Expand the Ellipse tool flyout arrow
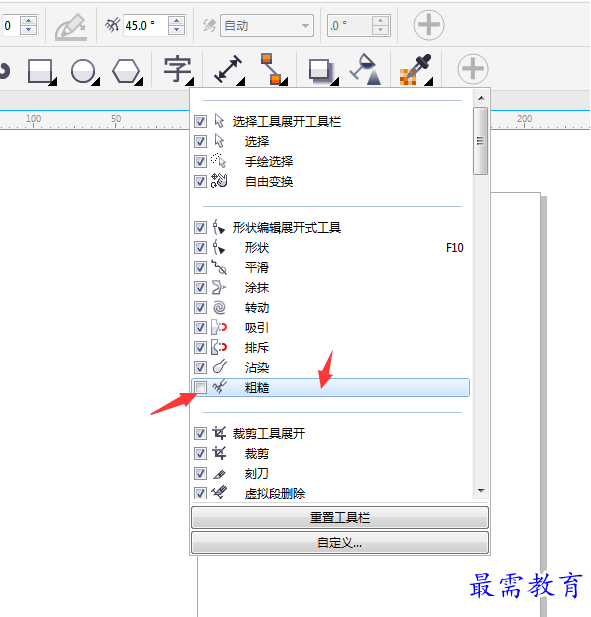This screenshot has width=591, height=617. click(96, 81)
